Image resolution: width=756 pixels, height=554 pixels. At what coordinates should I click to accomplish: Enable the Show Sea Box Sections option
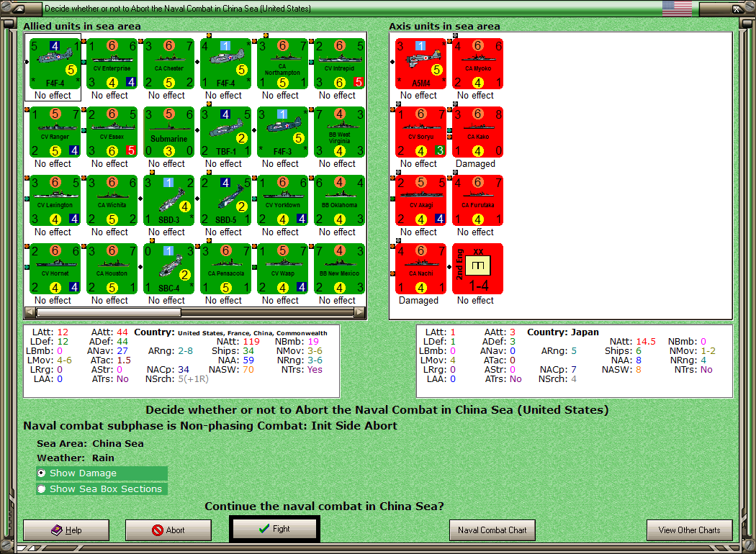(x=102, y=489)
